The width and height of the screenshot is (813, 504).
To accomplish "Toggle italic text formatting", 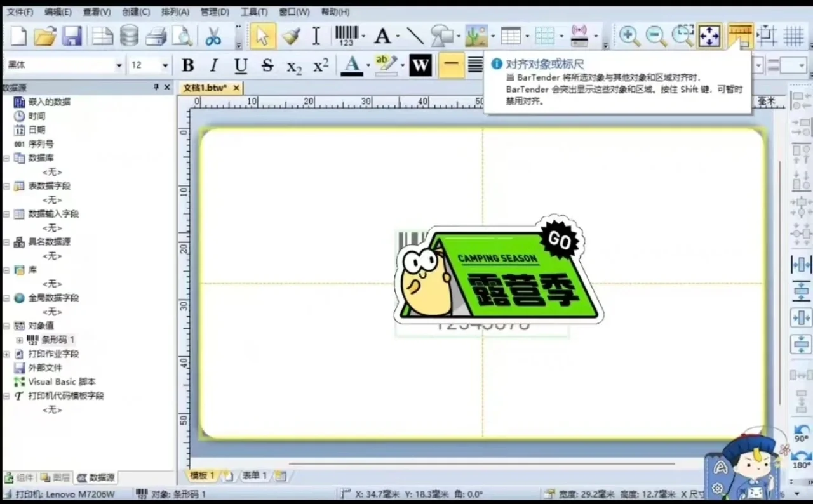I will click(214, 65).
